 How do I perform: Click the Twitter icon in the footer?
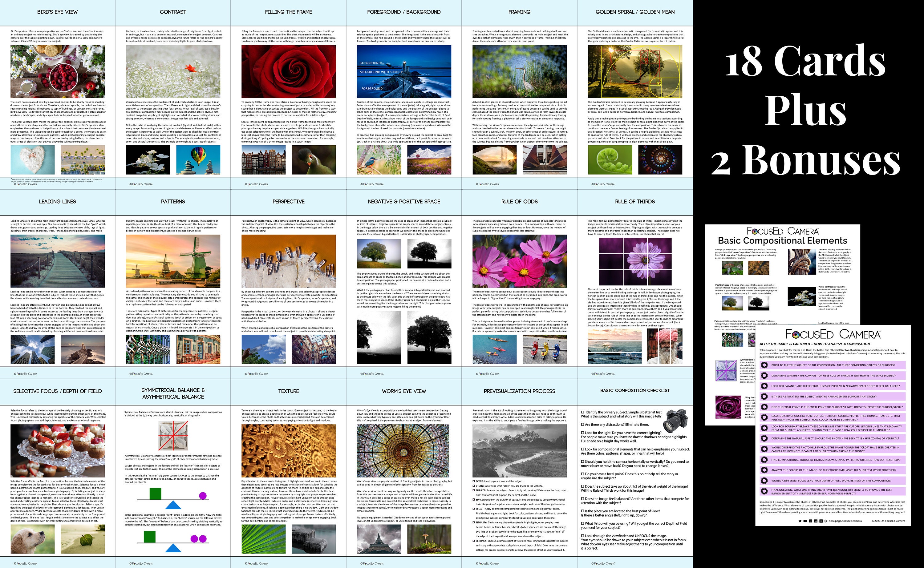click(x=800, y=521)
